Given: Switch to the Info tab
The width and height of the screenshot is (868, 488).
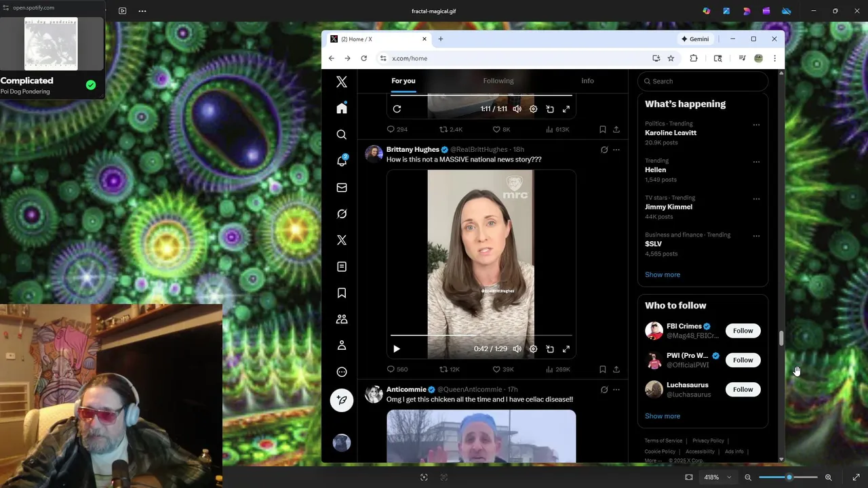Looking at the screenshot, I should (587, 81).
